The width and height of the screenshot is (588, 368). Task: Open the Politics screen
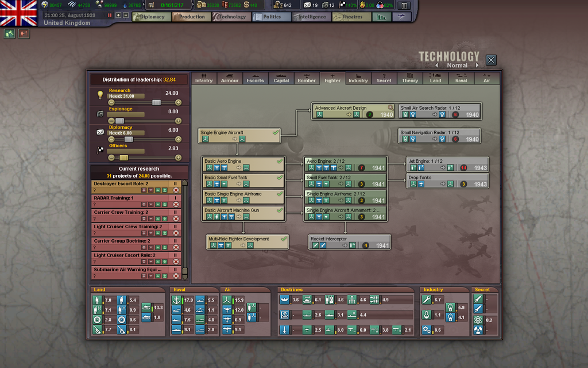click(x=272, y=17)
